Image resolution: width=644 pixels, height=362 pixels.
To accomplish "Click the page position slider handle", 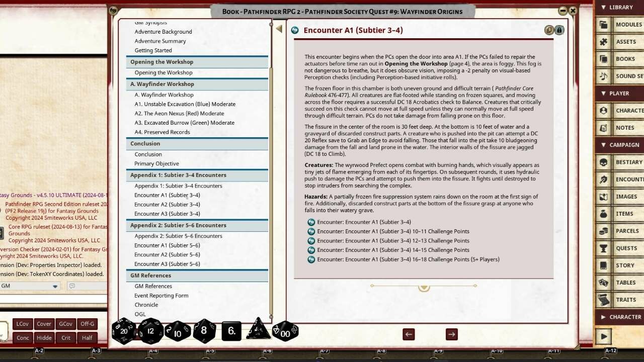I will [x=424, y=286].
